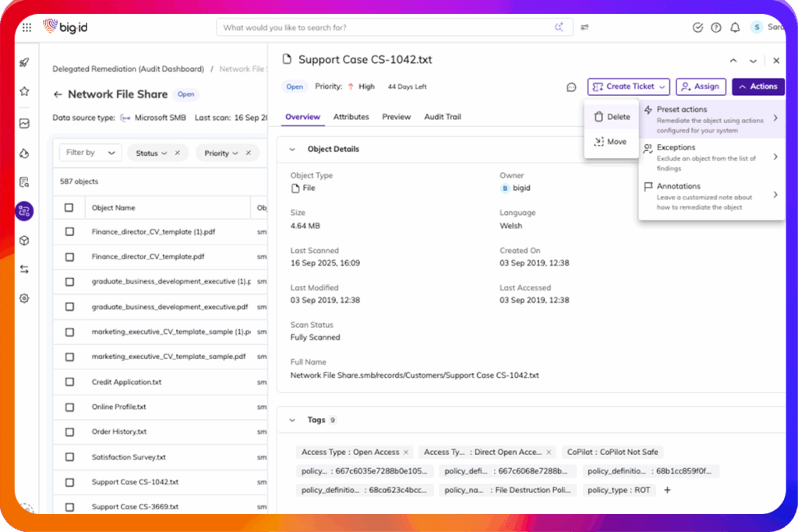Open the settings gear in sidebar
This screenshot has width=798, height=532.
click(x=24, y=298)
